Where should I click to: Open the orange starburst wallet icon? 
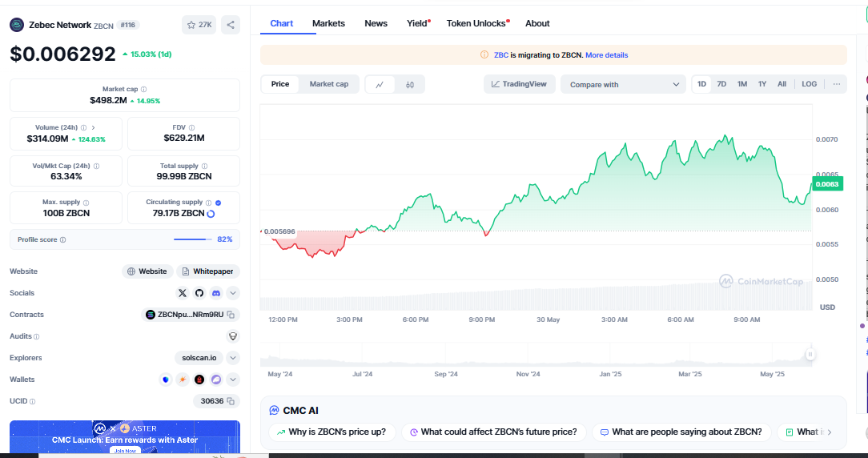[x=182, y=380]
